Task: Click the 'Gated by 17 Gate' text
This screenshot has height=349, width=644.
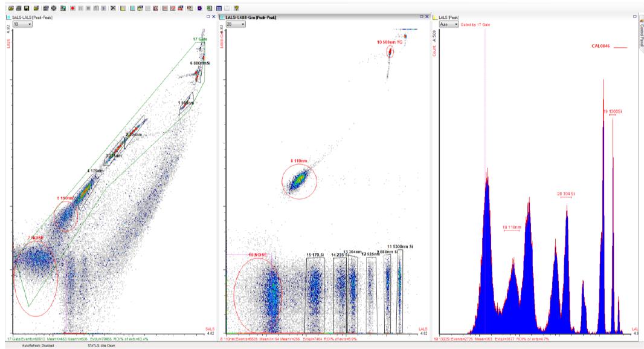Action: pos(475,25)
